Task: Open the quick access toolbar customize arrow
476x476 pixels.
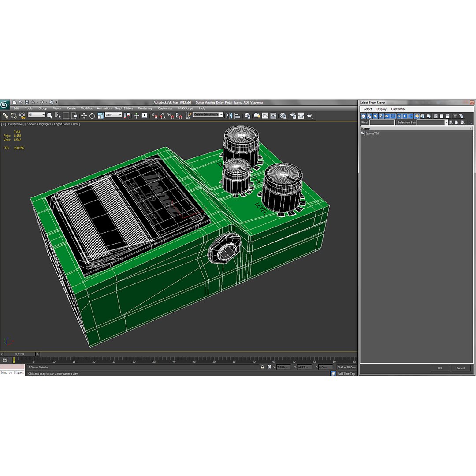Action: (56, 102)
